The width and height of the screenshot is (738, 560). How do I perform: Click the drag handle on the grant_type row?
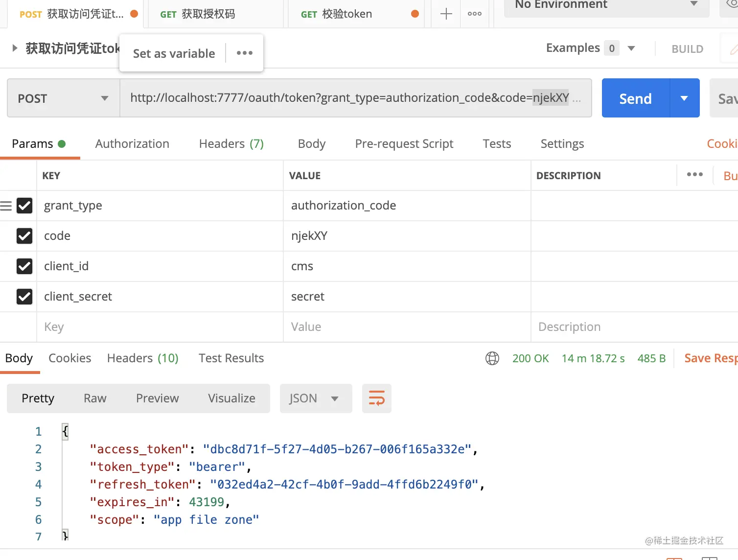[5, 206]
